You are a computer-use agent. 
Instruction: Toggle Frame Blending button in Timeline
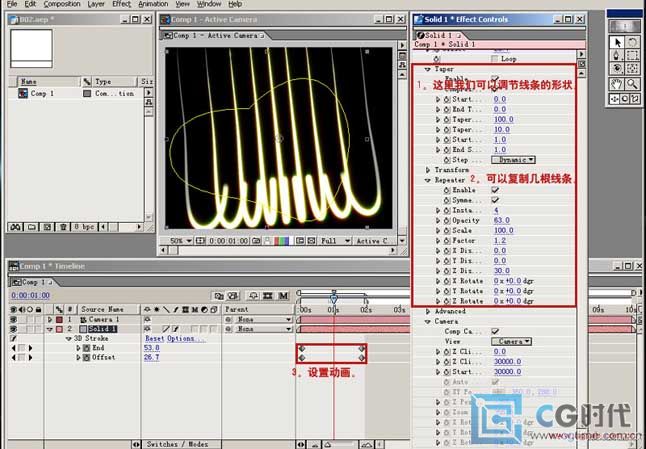click(x=268, y=296)
